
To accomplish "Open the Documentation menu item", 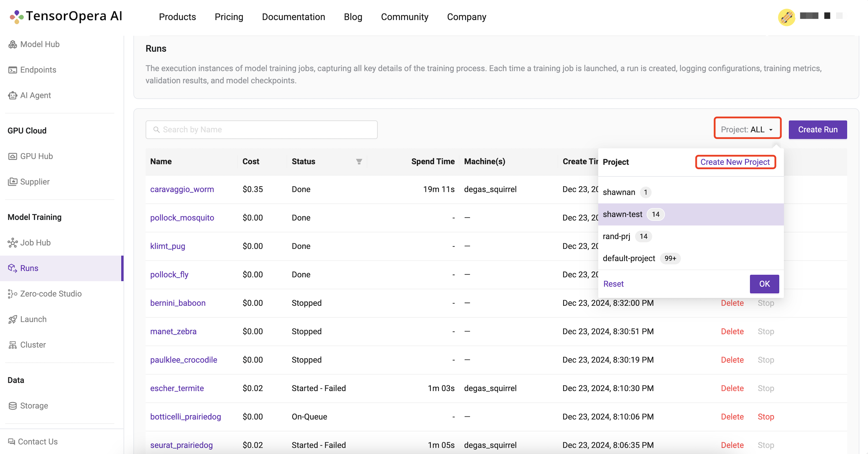I will pyautogui.click(x=293, y=17).
